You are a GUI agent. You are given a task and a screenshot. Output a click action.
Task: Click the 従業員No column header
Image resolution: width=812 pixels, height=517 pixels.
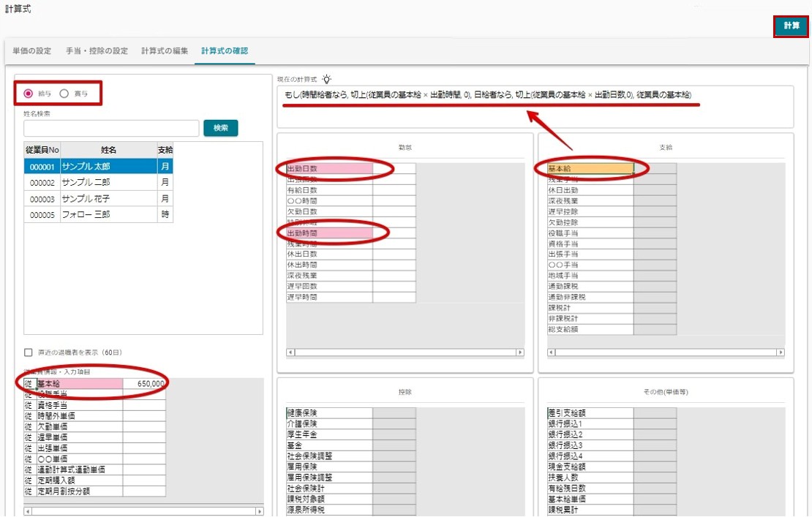42,150
